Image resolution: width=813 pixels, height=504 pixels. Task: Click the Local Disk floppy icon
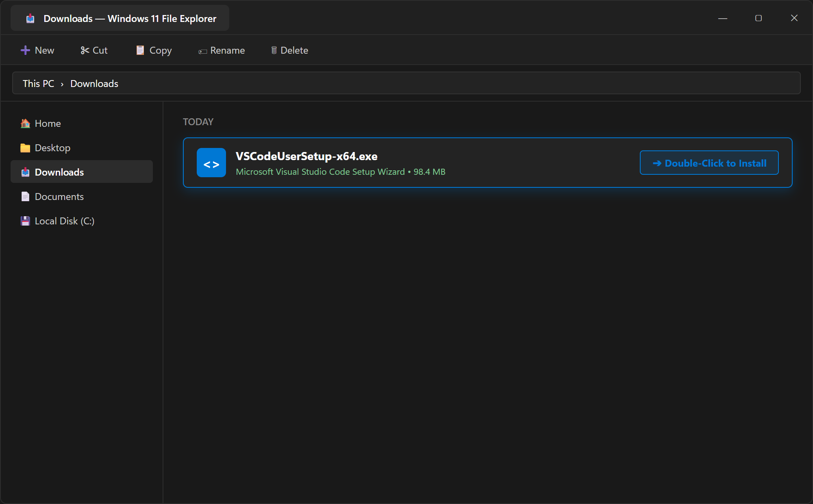[x=25, y=221]
